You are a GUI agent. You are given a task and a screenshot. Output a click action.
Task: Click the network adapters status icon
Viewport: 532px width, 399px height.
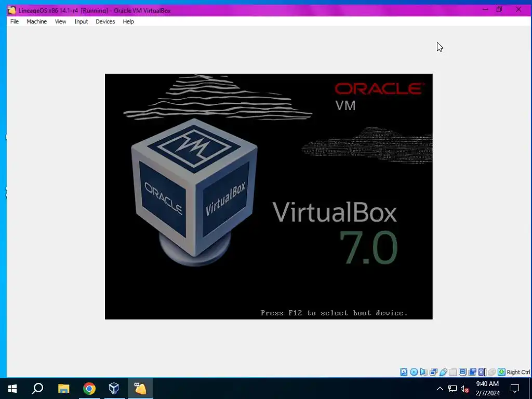[433, 372]
